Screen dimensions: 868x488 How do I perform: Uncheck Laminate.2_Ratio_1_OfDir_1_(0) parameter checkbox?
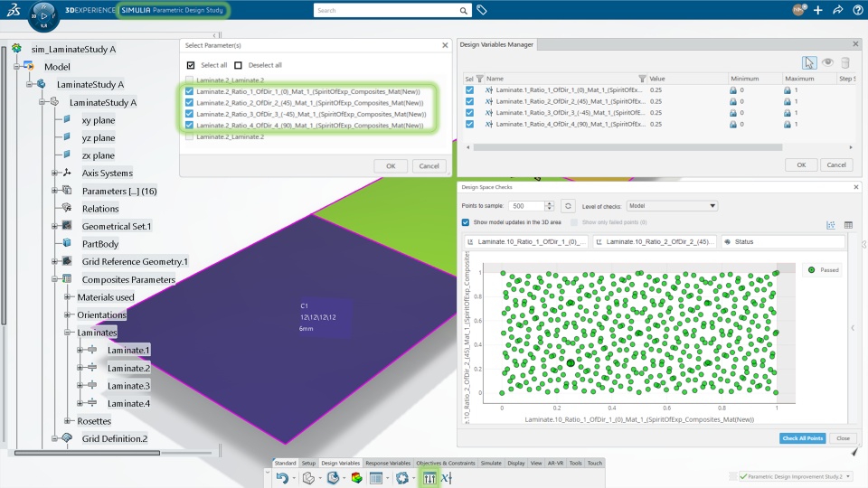(189, 91)
